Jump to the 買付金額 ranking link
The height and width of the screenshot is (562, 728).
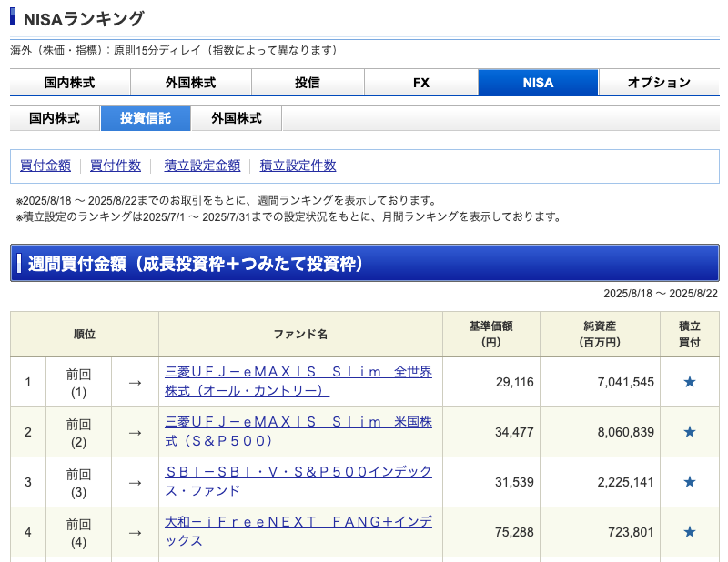[45, 166]
